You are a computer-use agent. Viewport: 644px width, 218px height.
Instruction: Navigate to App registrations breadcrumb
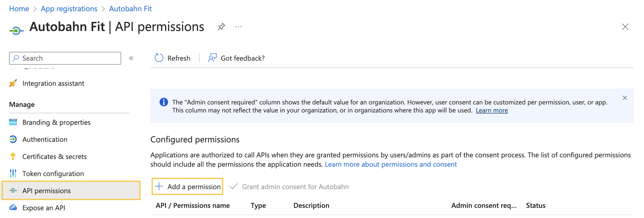pyautogui.click(x=69, y=9)
